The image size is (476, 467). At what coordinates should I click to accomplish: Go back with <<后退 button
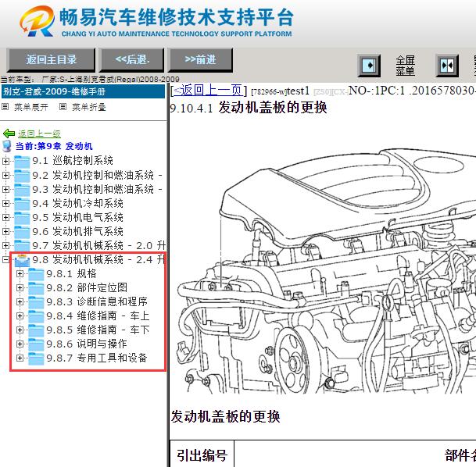coord(132,59)
